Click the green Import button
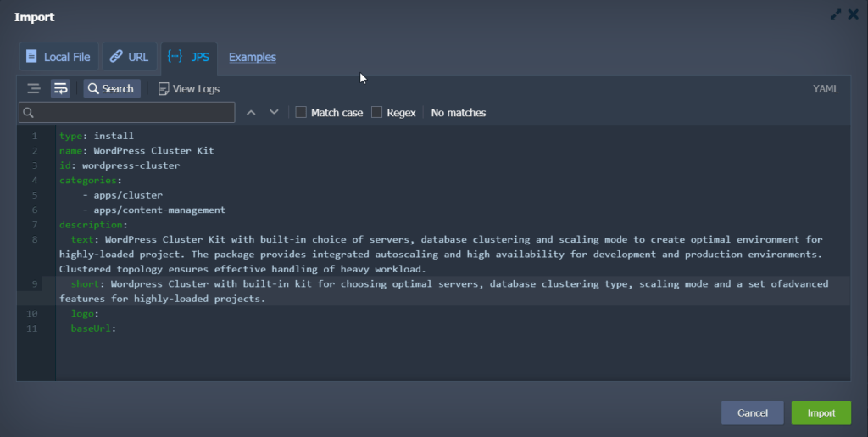The width and height of the screenshot is (868, 437). tap(821, 412)
